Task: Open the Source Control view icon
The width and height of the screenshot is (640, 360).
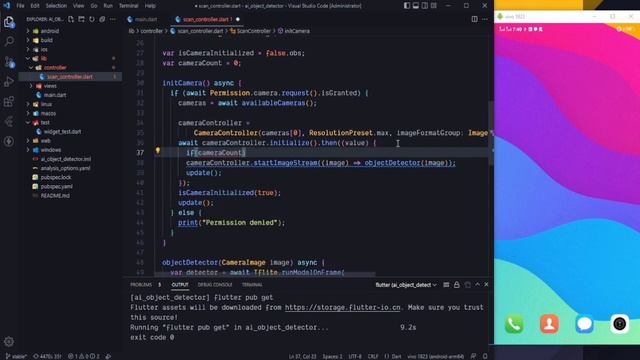Action: coord(9,62)
